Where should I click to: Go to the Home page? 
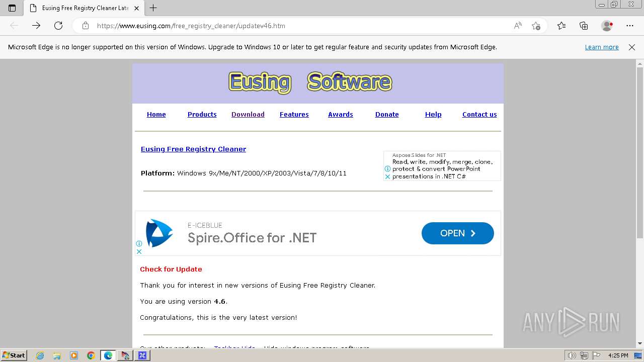(156, 115)
